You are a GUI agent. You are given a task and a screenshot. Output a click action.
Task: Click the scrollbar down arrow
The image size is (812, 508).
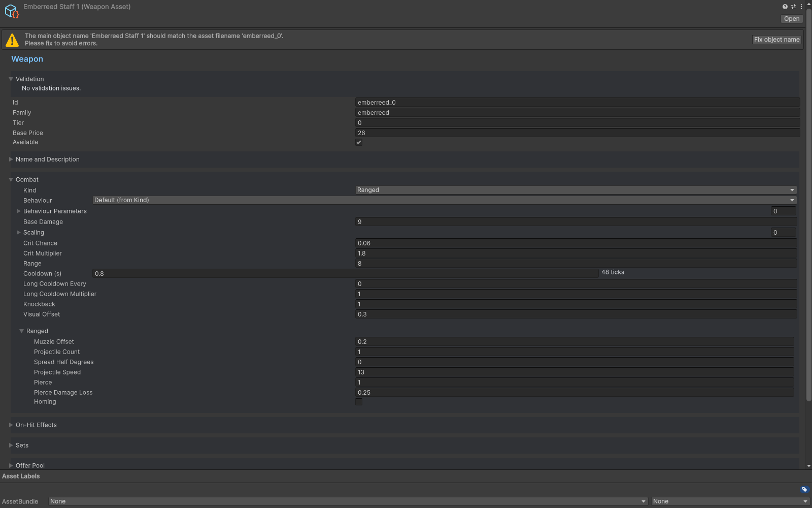[809, 466]
